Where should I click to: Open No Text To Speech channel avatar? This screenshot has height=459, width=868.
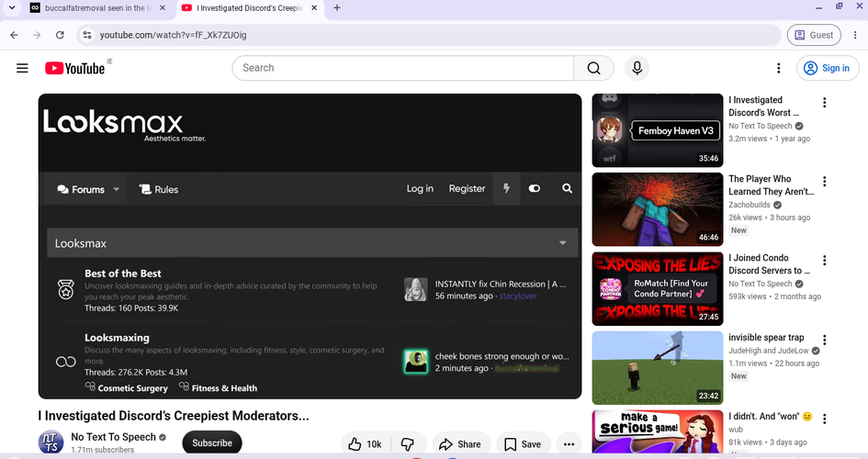(x=51, y=442)
